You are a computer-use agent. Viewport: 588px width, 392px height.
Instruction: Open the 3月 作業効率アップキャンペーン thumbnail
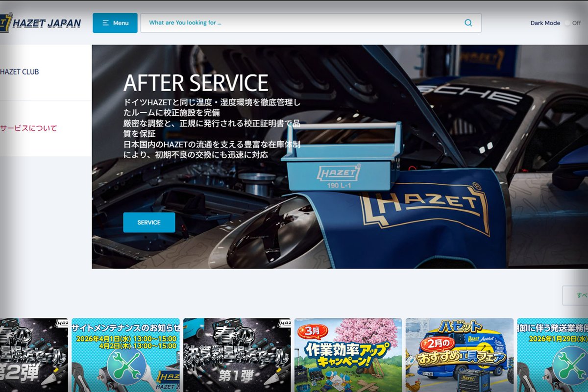pos(348,355)
